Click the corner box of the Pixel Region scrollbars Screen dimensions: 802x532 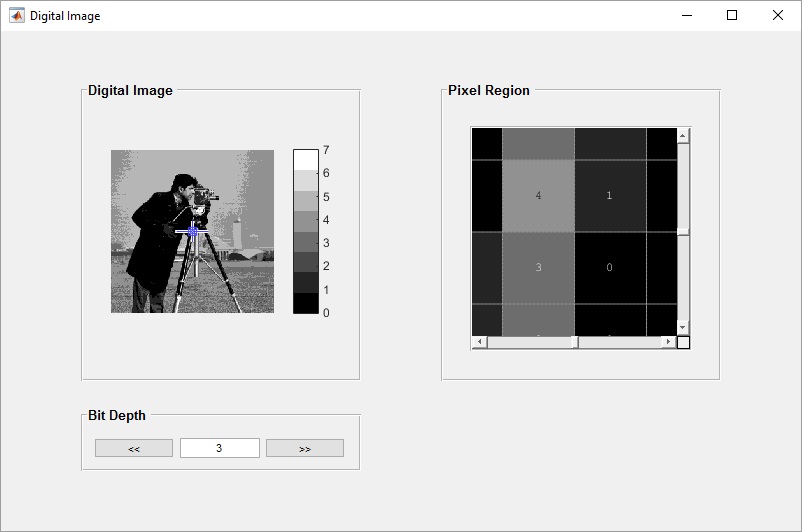click(683, 342)
